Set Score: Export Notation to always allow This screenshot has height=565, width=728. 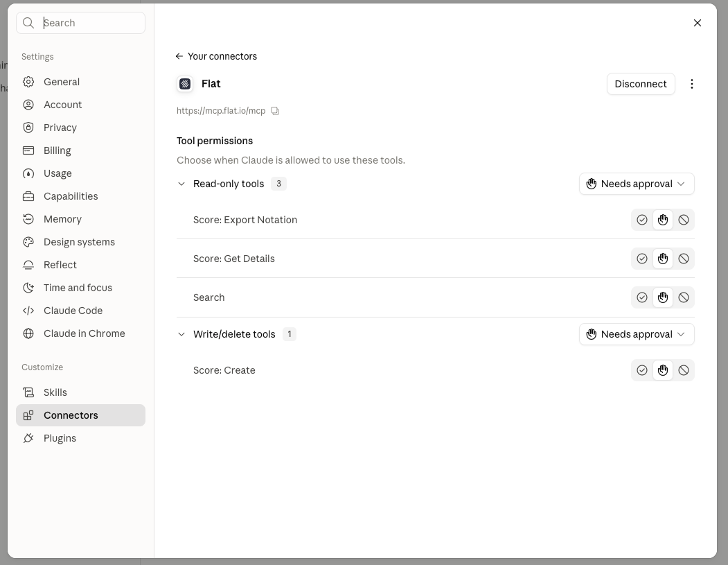coord(642,220)
